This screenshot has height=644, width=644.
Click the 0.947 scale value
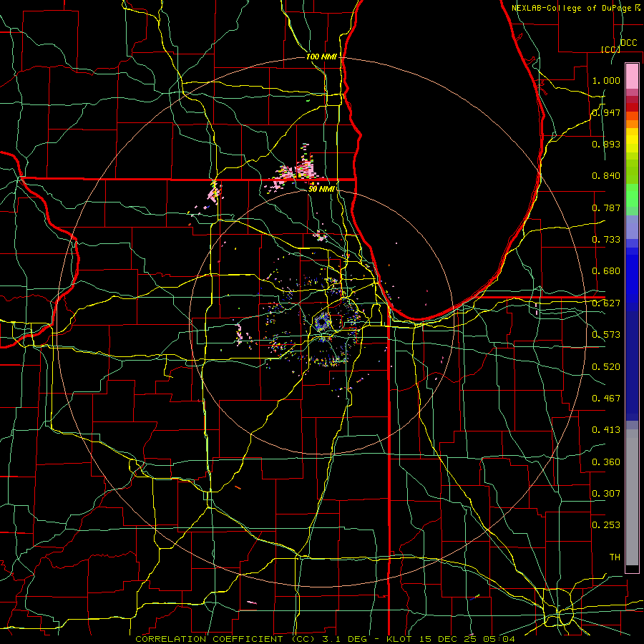click(x=606, y=112)
